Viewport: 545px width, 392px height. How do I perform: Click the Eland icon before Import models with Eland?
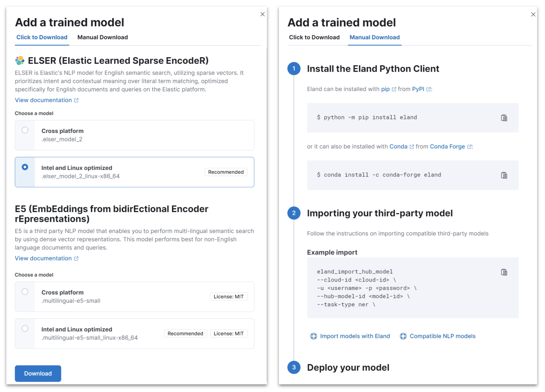[x=314, y=336]
